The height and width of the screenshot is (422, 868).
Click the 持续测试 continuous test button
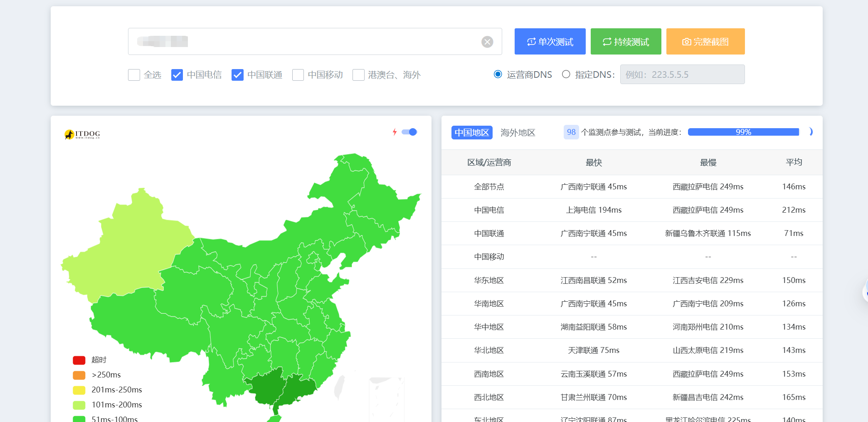pos(626,42)
